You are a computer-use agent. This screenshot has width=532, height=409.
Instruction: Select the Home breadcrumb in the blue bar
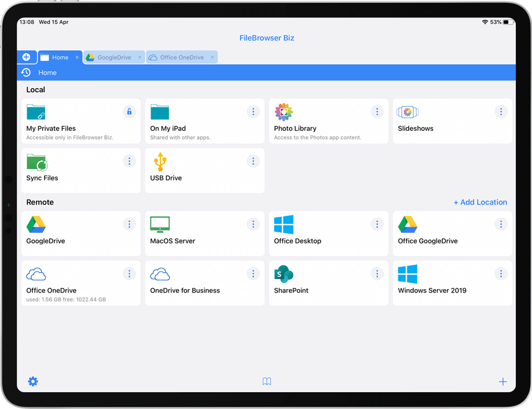(47, 72)
